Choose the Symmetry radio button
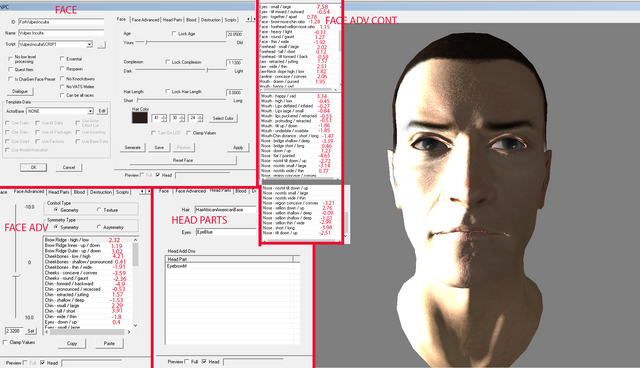The width and height of the screenshot is (640, 368). pos(56,227)
